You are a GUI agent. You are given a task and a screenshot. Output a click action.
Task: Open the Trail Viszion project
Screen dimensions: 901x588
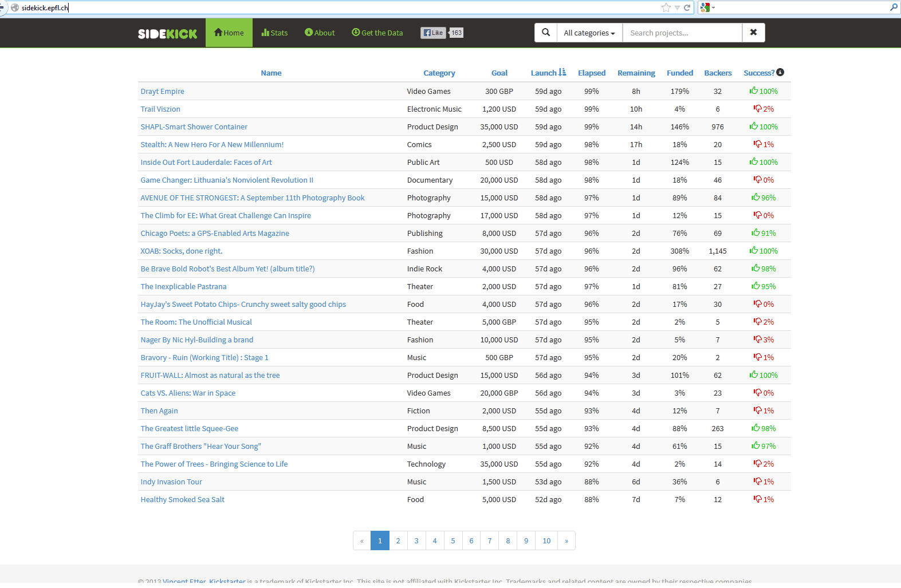[160, 109]
